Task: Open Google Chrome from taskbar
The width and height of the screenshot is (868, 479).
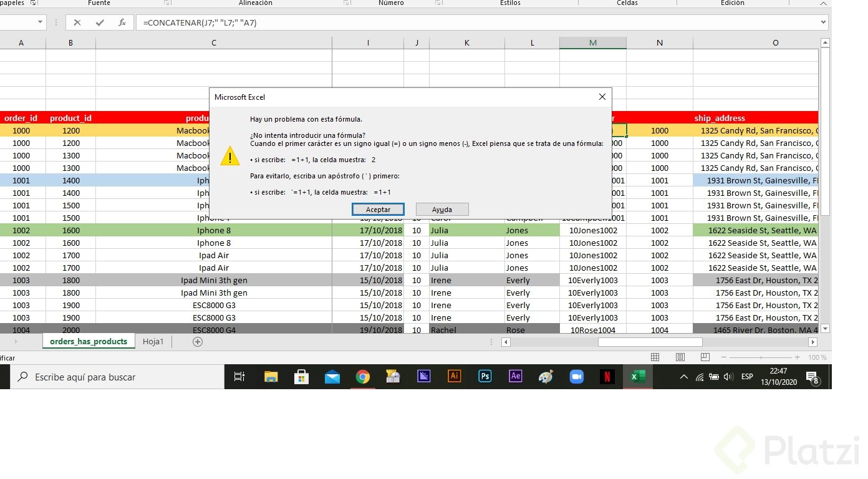Action: (363, 377)
